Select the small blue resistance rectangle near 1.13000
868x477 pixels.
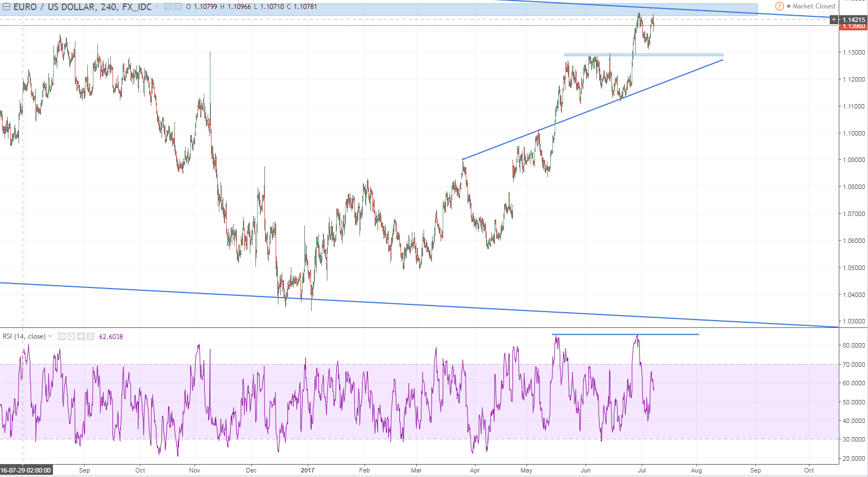(644, 55)
